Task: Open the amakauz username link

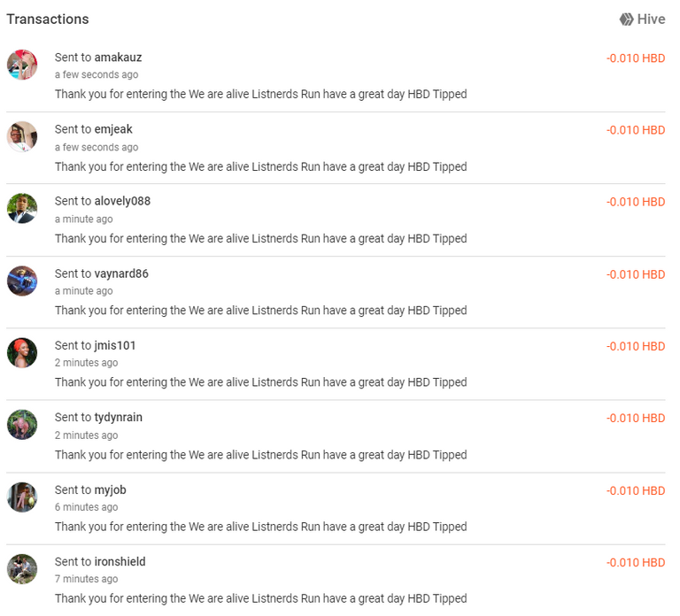Action: pos(118,58)
